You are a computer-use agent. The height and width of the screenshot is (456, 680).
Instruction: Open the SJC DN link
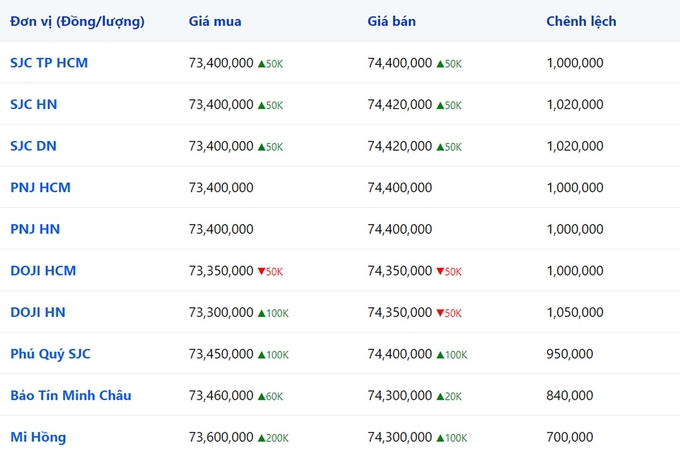(x=33, y=146)
